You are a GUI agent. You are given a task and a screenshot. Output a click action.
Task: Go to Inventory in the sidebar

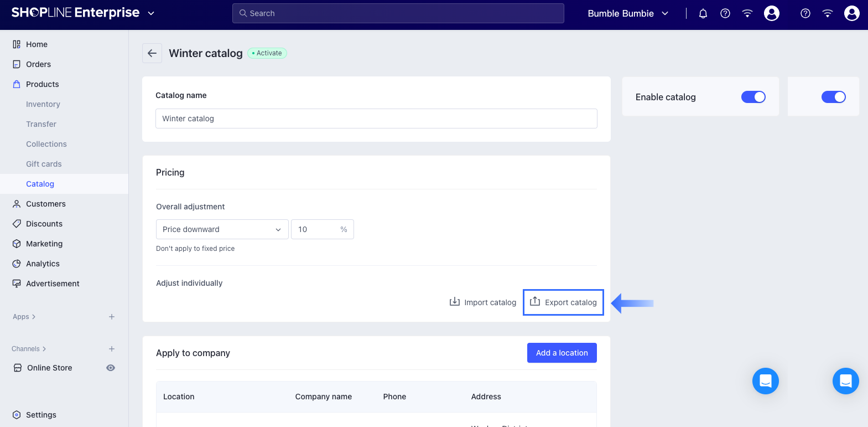[43, 104]
